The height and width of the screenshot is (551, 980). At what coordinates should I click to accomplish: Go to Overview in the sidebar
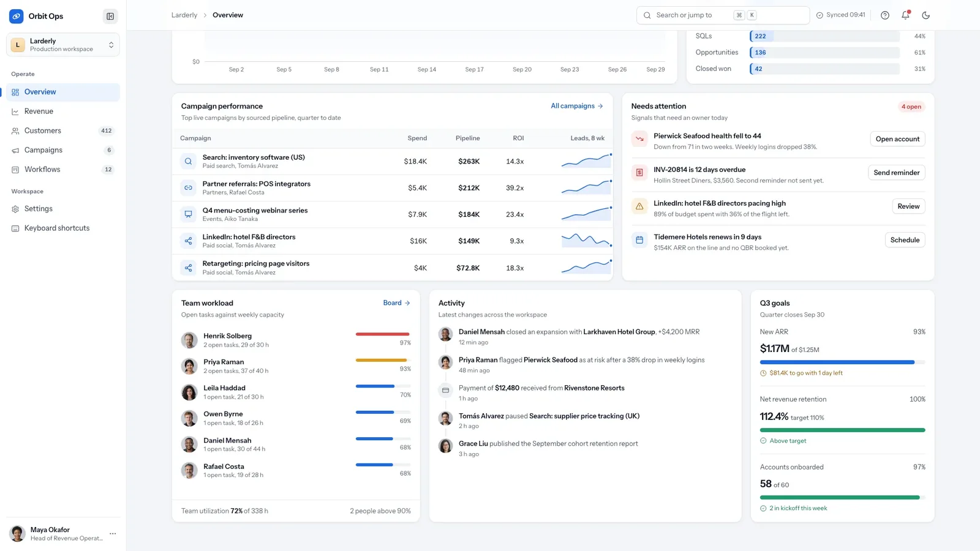point(63,92)
